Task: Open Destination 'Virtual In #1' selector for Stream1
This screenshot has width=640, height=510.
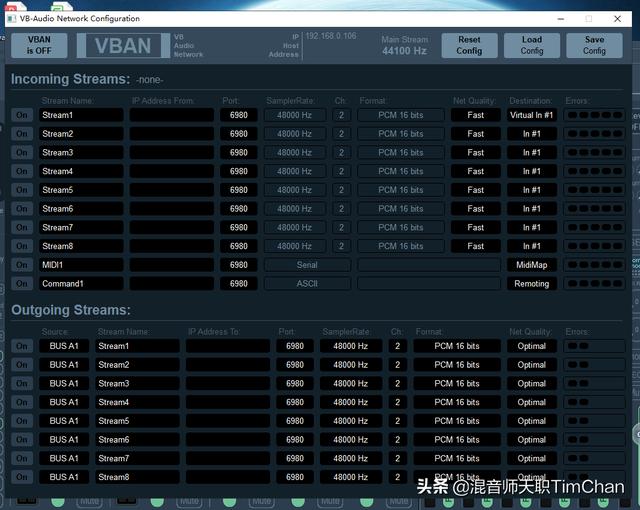Action: (x=531, y=115)
